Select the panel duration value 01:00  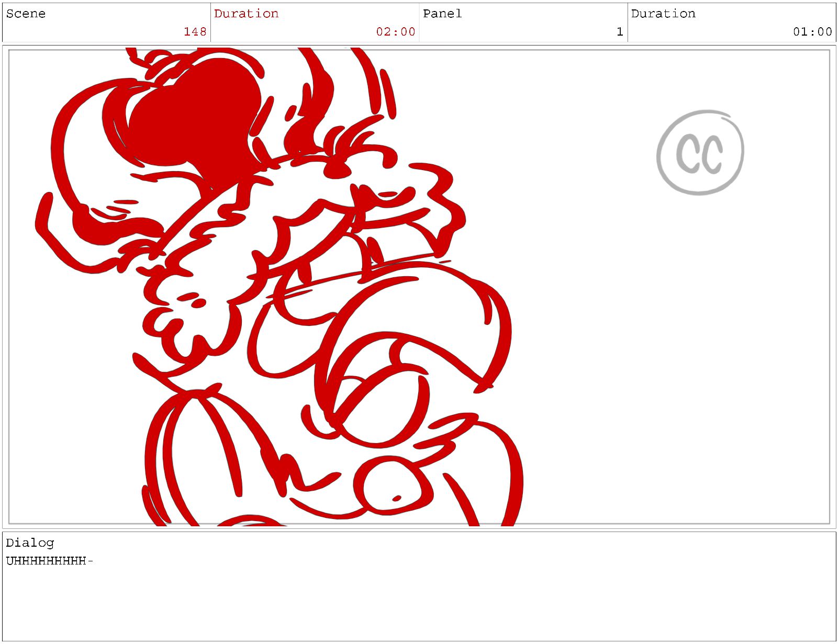click(x=812, y=32)
